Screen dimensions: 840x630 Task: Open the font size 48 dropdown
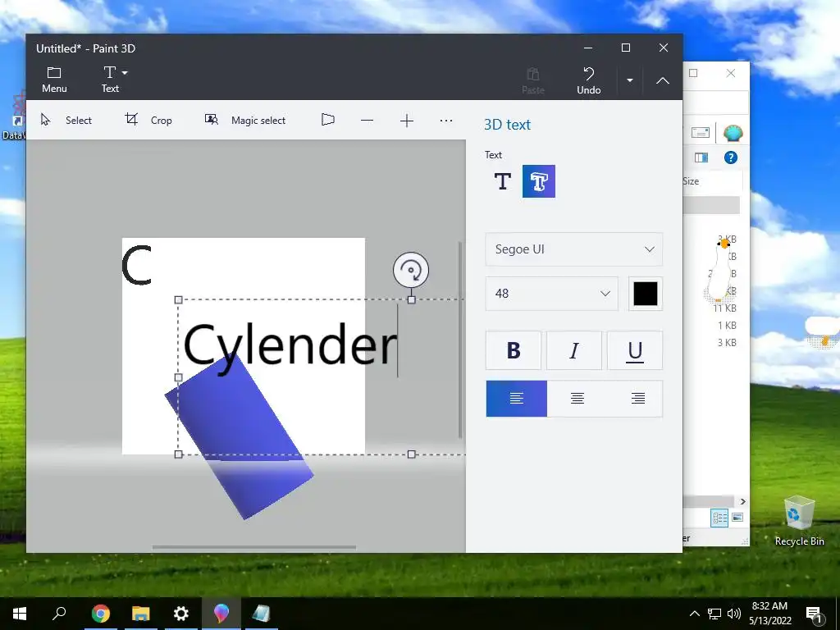[x=552, y=294]
